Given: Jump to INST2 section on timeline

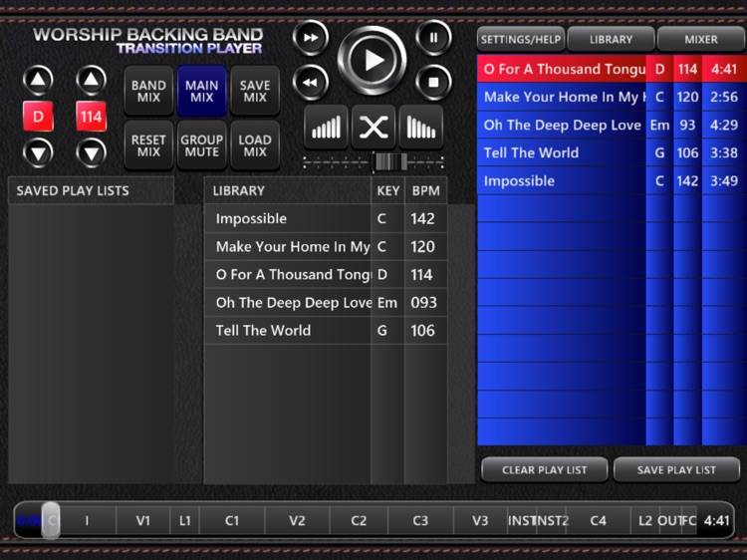Looking at the screenshot, I should (551, 520).
